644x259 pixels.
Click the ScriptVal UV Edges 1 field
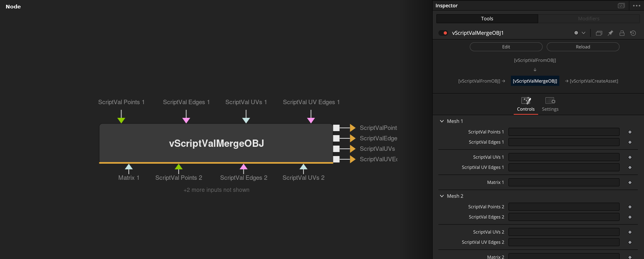coord(564,167)
